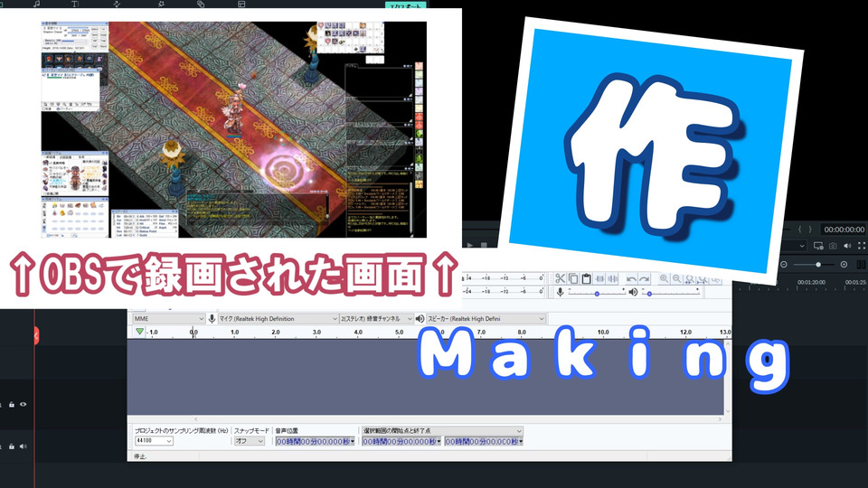The width and height of the screenshot is (868, 488).
Task: Toggle the lock on the video track
Action: click(x=12, y=405)
